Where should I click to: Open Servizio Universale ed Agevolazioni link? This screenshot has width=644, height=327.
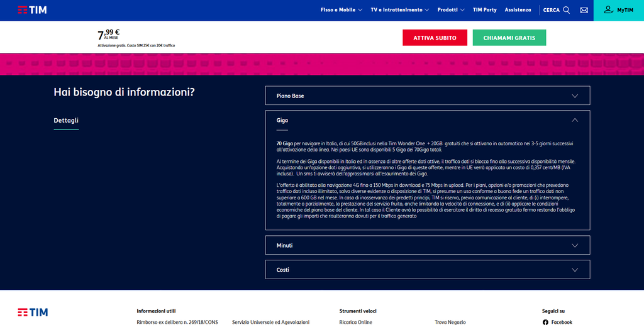pyautogui.click(x=270, y=323)
